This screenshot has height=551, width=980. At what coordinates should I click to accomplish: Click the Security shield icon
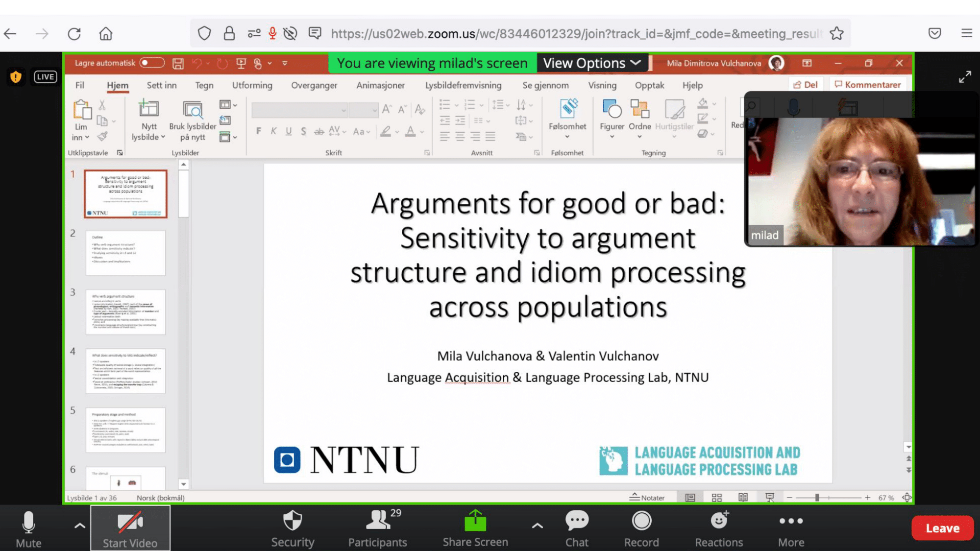point(293,521)
